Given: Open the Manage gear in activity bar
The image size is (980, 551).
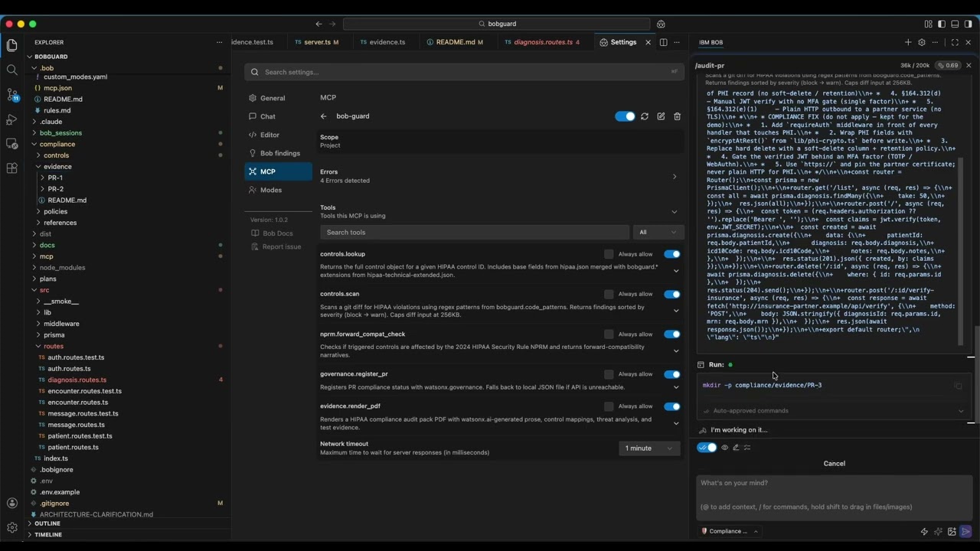Looking at the screenshot, I should 12,527.
